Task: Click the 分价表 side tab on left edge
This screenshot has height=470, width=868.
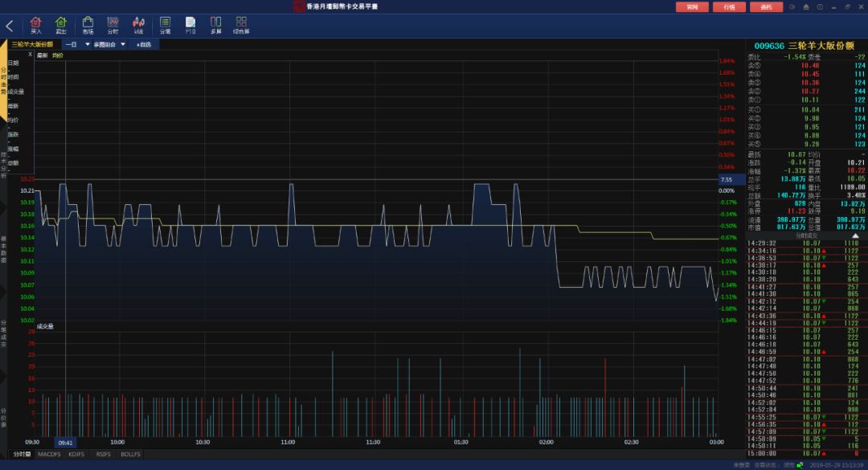Action: coord(3,418)
